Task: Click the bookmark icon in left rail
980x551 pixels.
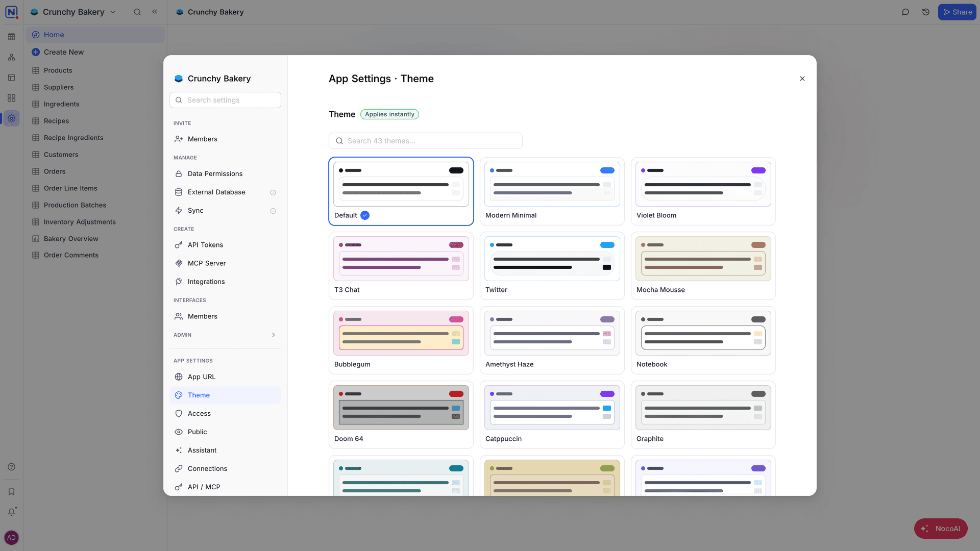Action: click(x=11, y=492)
